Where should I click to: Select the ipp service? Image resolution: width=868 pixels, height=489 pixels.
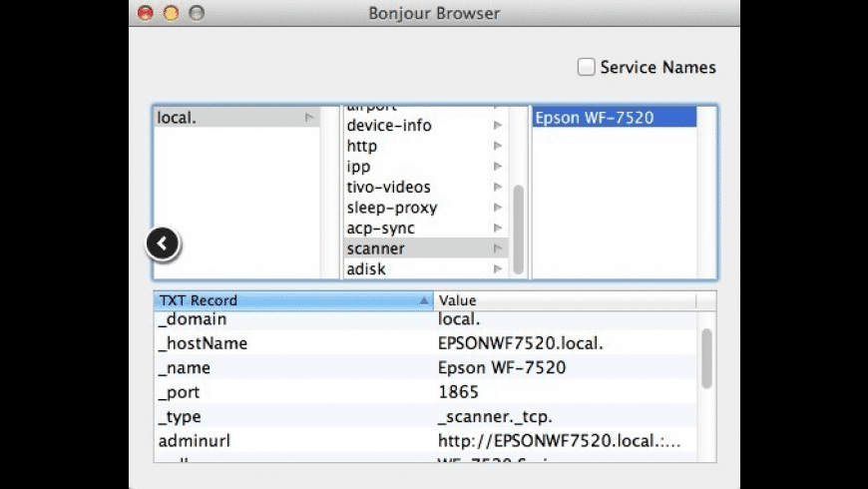425,167
